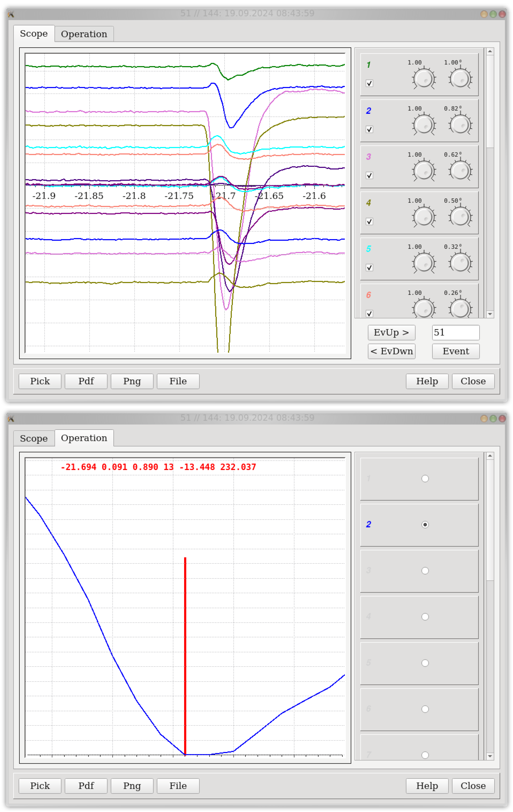Disable channel 5 checkbox

(x=369, y=267)
